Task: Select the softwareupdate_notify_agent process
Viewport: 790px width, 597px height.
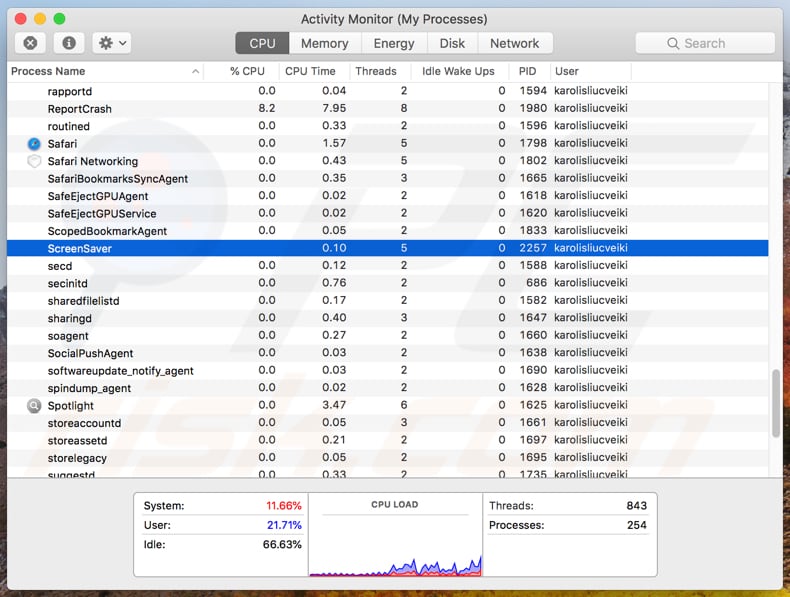Action: [x=120, y=371]
